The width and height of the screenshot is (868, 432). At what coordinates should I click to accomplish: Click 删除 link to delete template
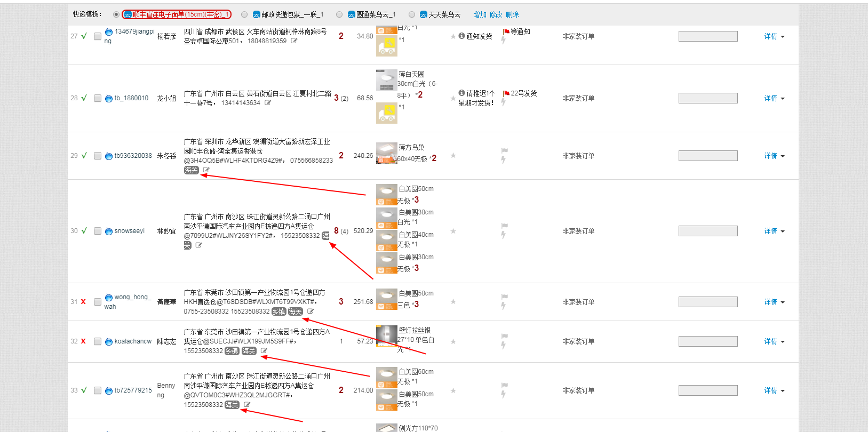(512, 14)
